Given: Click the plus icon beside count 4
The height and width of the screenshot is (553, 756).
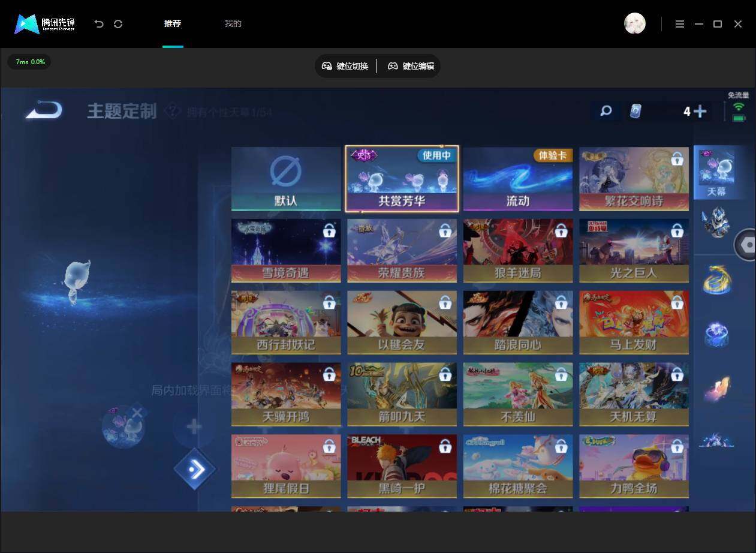Looking at the screenshot, I should tap(700, 111).
